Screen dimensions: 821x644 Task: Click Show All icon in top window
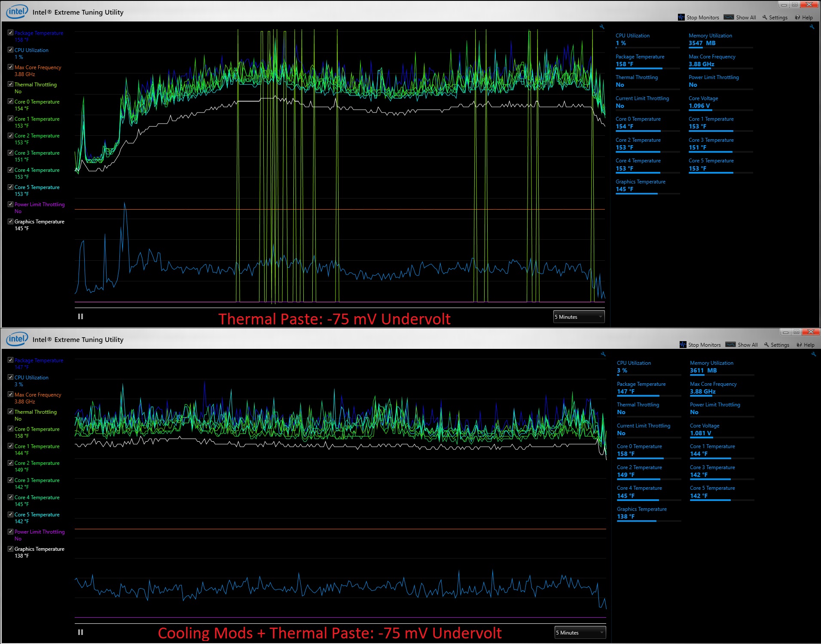[729, 17]
